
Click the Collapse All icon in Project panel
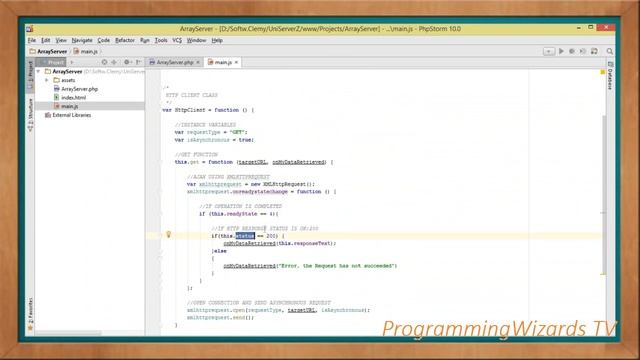[x=114, y=62]
